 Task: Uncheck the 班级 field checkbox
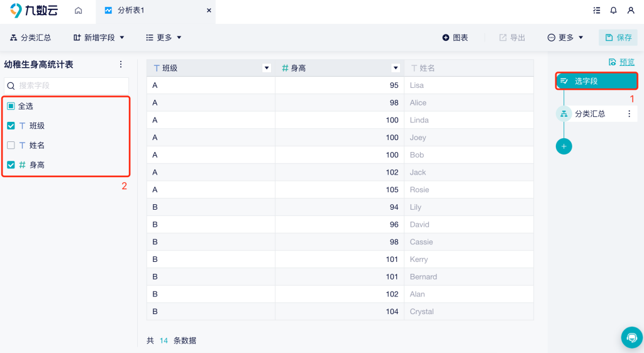pyautogui.click(x=11, y=126)
